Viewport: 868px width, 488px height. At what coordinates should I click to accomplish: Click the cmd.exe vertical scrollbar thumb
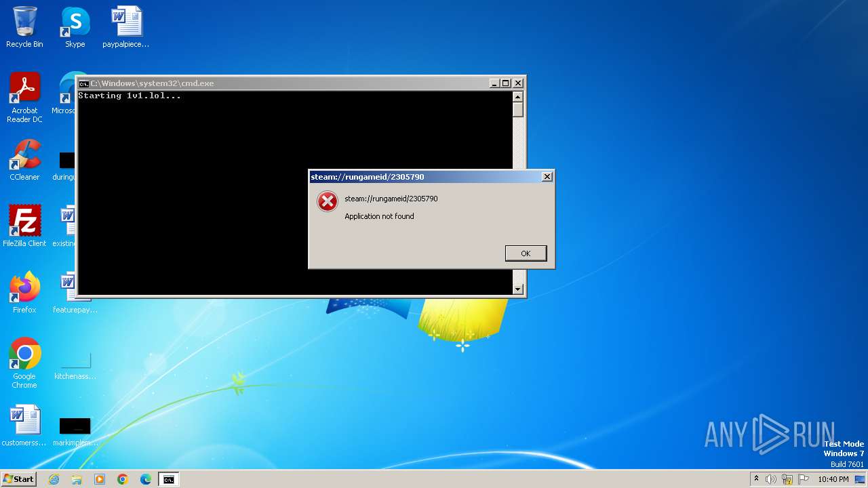pos(518,110)
